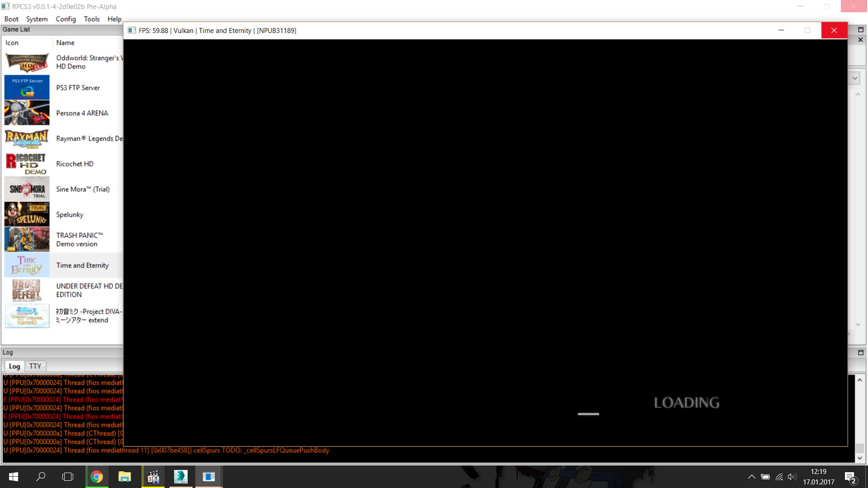Click the Oddworld Stranger's Wrath game icon

coord(27,62)
